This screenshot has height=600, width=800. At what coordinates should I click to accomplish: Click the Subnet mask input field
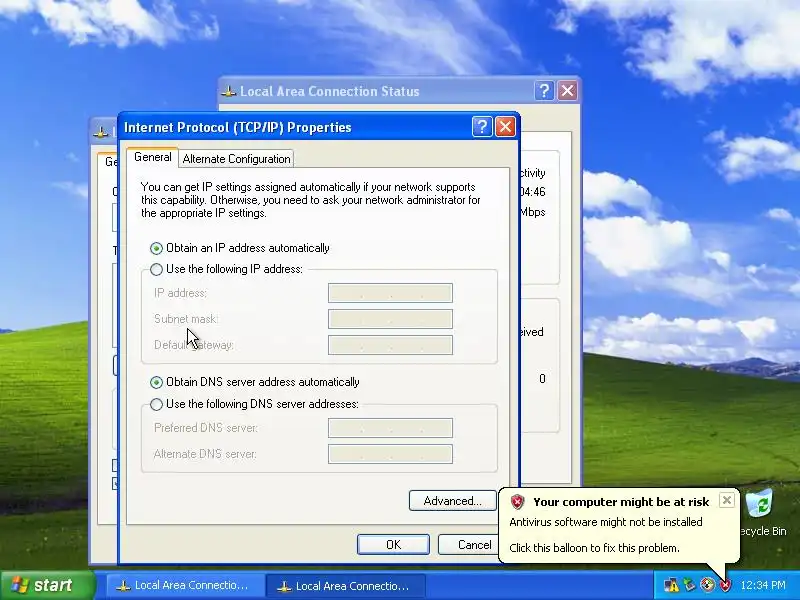coord(390,319)
